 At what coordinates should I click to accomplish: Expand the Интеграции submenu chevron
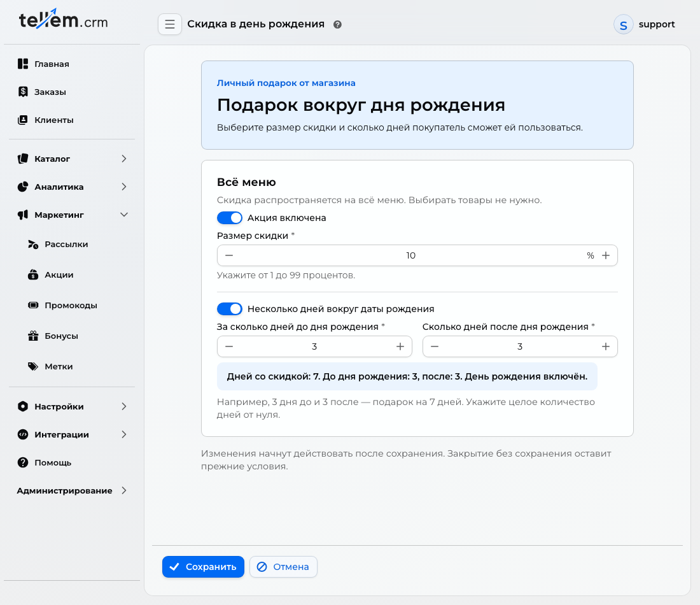(123, 434)
